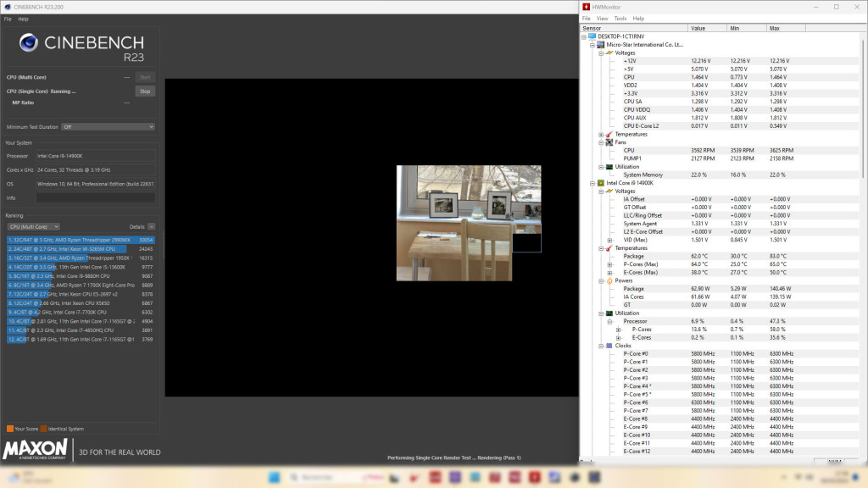Viewport: 868px width, 488px height.
Task: Open the Tools menu in HWMonitor
Action: click(620, 18)
